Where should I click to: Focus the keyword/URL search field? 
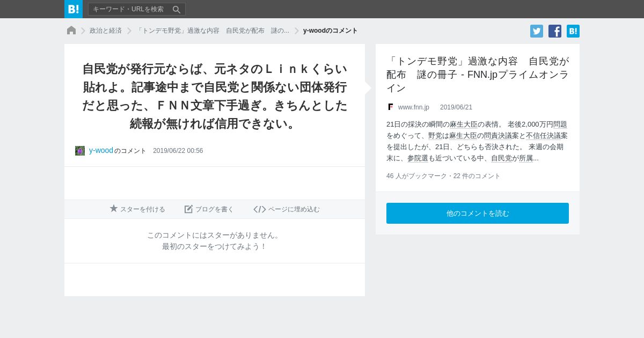point(130,9)
